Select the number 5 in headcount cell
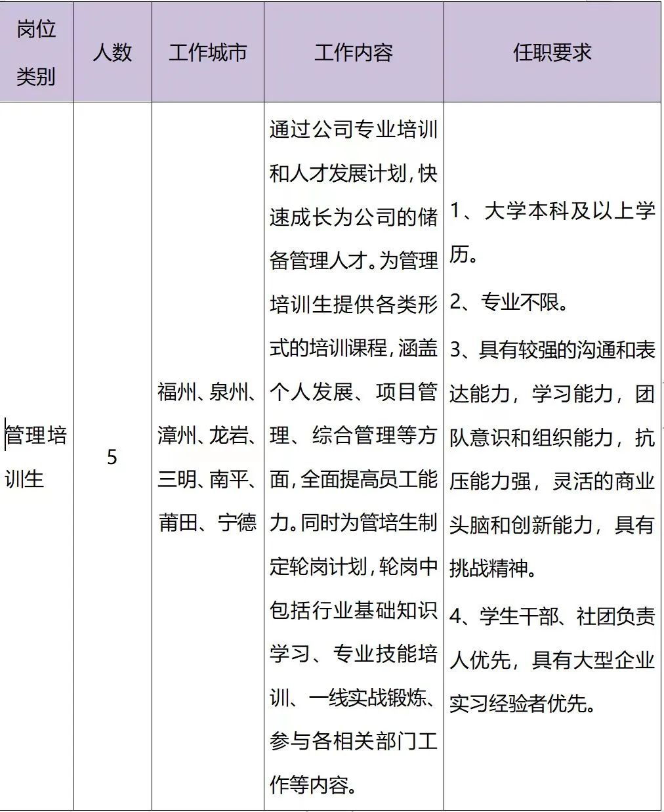664x812 pixels. click(x=112, y=457)
